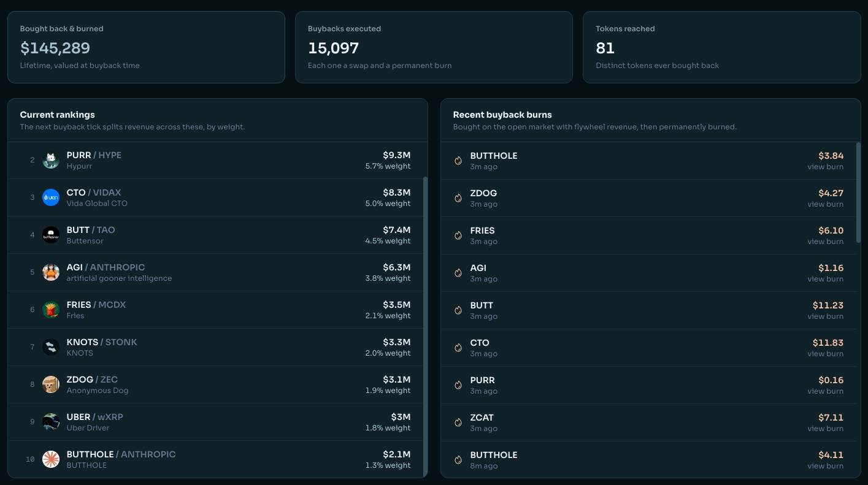Click the AGI token avatar icon
The image size is (868, 485).
tap(51, 272)
